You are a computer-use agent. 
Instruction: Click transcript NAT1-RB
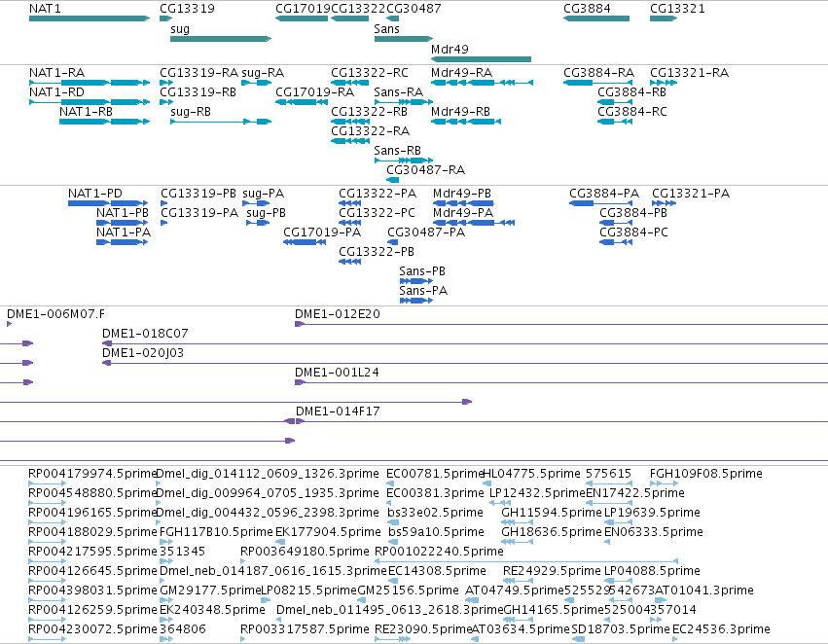[86, 112]
